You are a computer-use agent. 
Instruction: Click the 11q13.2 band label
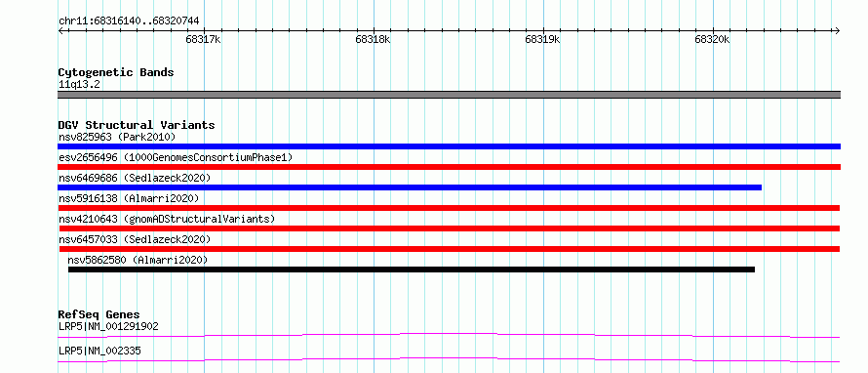pyautogui.click(x=79, y=85)
